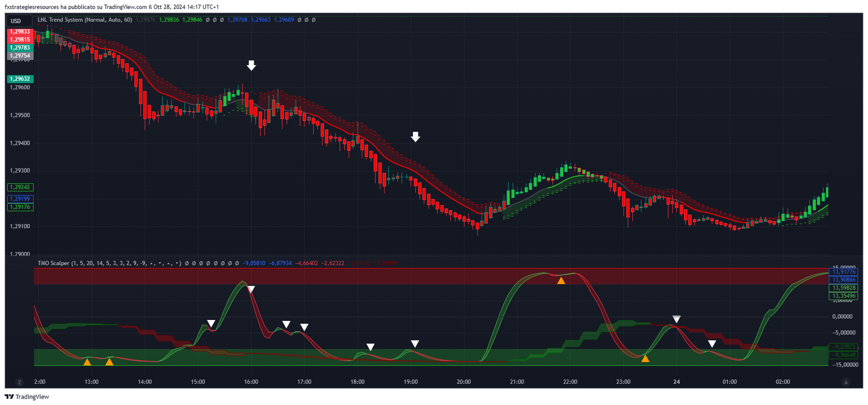
Task: Select the LNL Trend System indicator title
Action: coord(85,20)
